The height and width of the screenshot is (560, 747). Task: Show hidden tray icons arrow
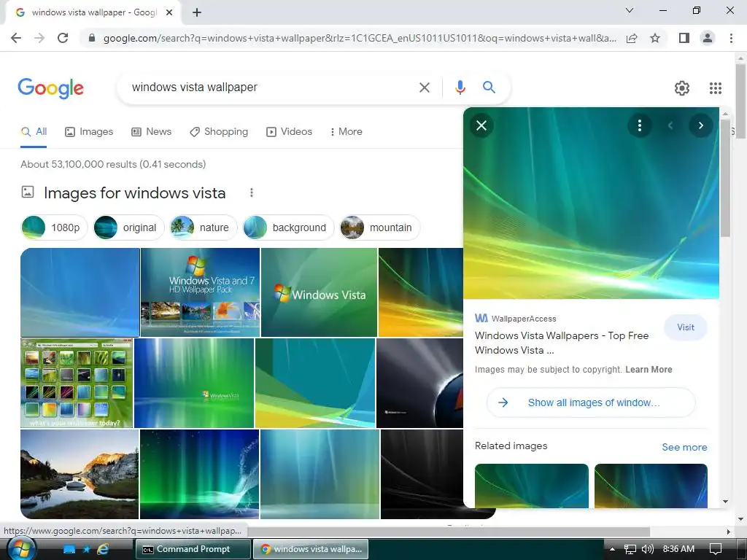(x=613, y=549)
